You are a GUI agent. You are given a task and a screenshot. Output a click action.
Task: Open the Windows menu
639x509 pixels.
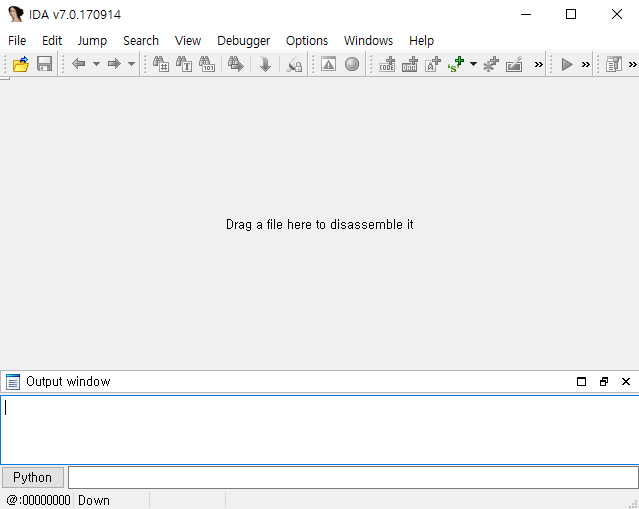[x=368, y=41]
